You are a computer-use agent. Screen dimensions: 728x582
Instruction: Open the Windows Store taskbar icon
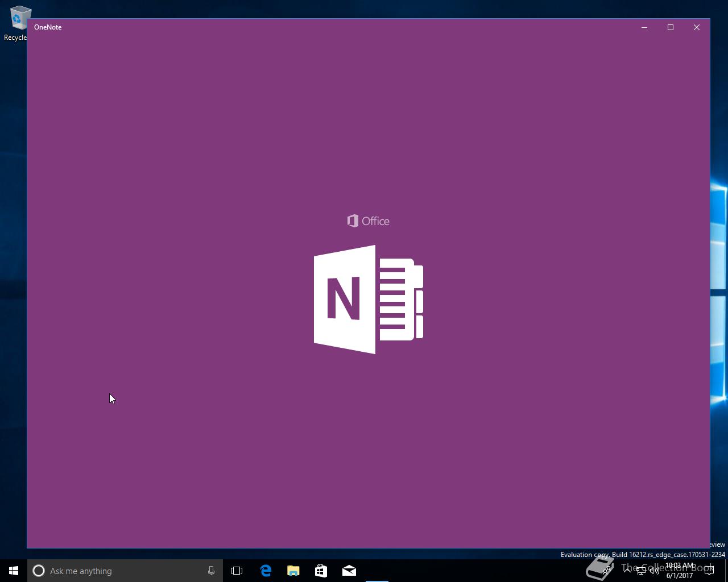pyautogui.click(x=321, y=571)
